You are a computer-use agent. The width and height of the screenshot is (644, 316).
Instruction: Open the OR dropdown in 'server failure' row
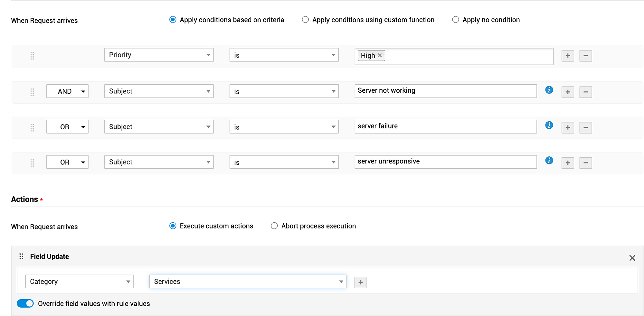coord(67,126)
